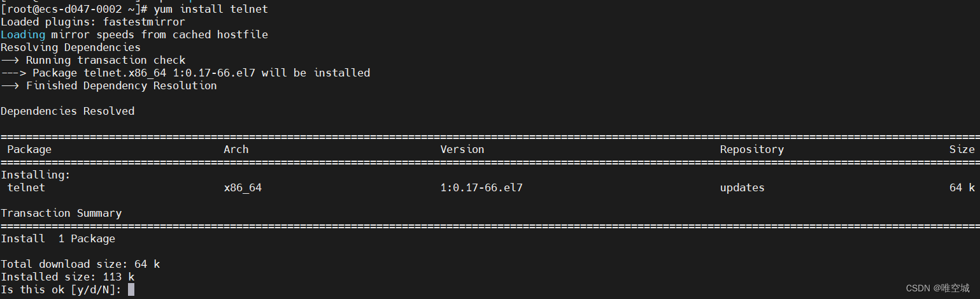Click the 'Dependencies Resolved' text
This screenshot has height=299, width=980.
(x=67, y=111)
